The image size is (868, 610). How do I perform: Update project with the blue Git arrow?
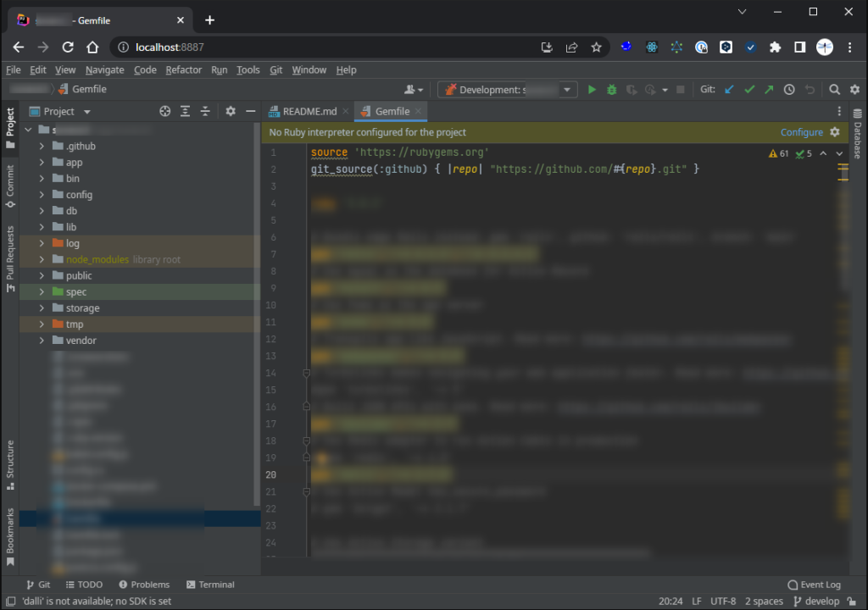click(730, 89)
